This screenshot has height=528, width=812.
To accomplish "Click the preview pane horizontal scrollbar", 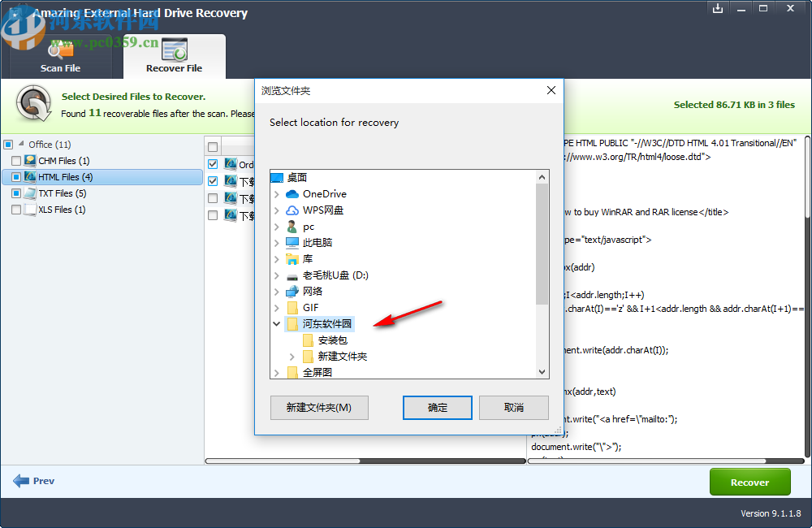I will coord(666,461).
